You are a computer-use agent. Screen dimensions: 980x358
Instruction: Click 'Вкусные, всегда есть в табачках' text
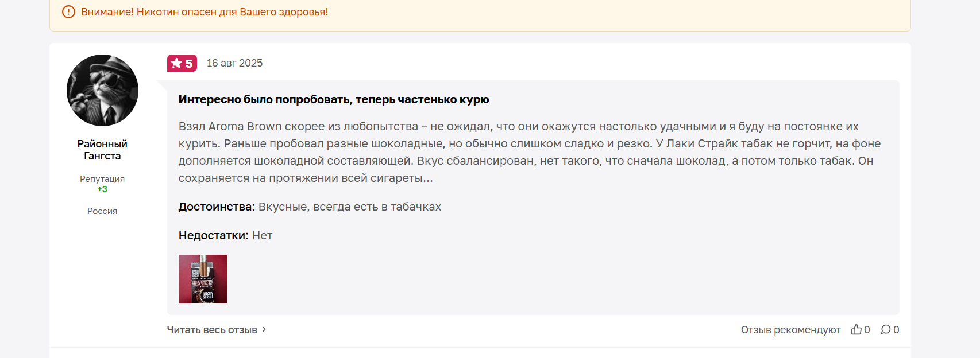(x=350, y=207)
